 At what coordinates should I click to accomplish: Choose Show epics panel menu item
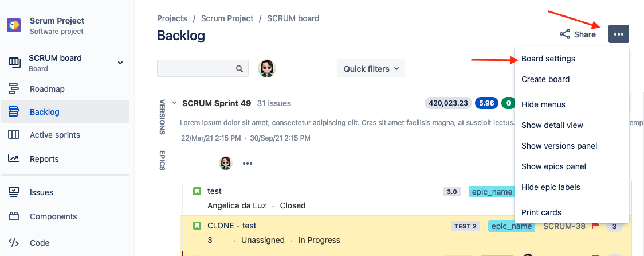pos(553,166)
